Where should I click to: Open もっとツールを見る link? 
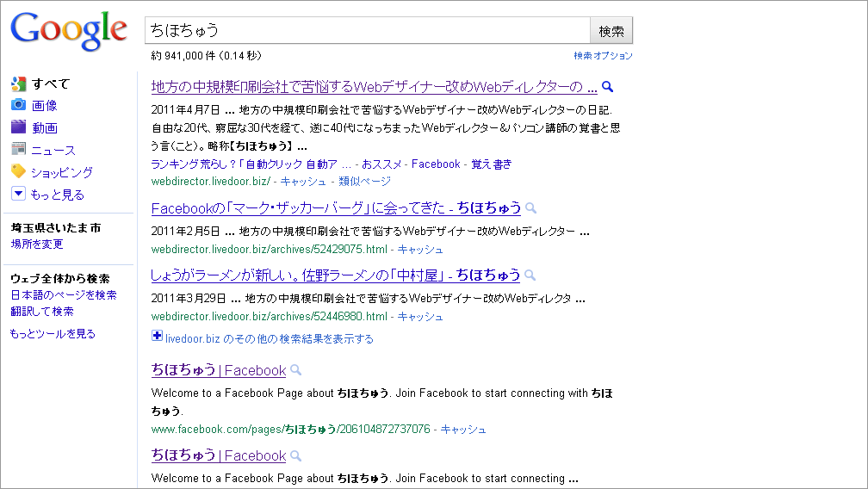(x=53, y=333)
